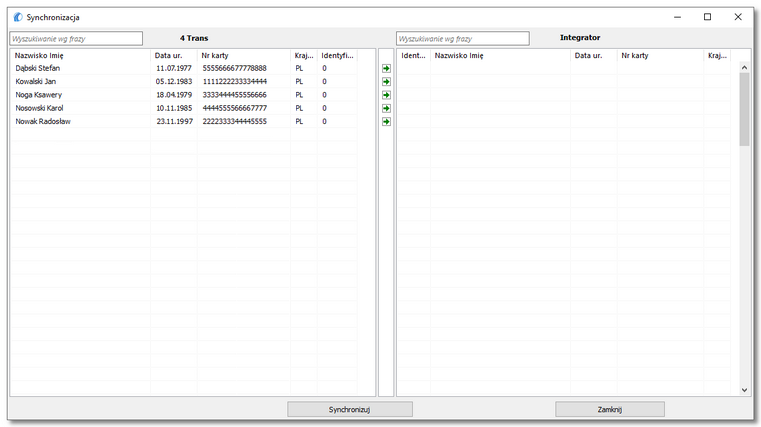
Task: Minimize the Synchronizacja window
Action: pos(678,17)
